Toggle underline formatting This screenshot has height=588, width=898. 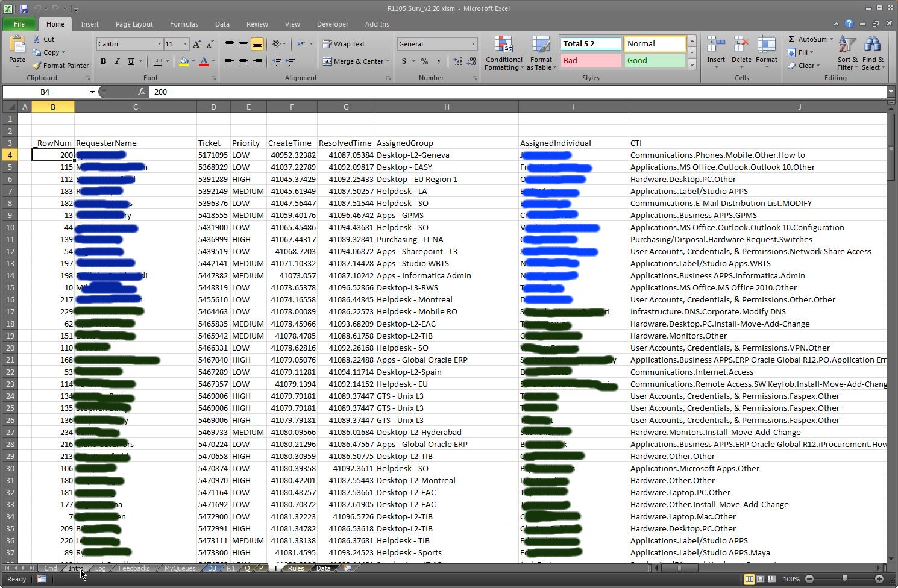(131, 61)
